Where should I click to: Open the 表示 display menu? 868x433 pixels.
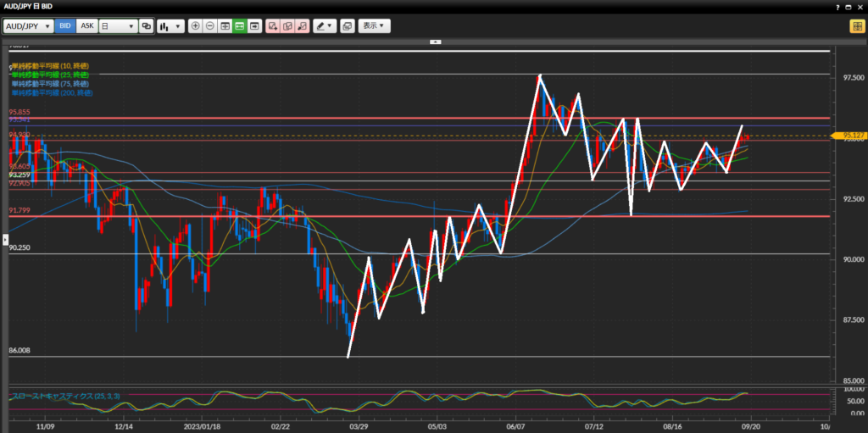click(x=374, y=26)
